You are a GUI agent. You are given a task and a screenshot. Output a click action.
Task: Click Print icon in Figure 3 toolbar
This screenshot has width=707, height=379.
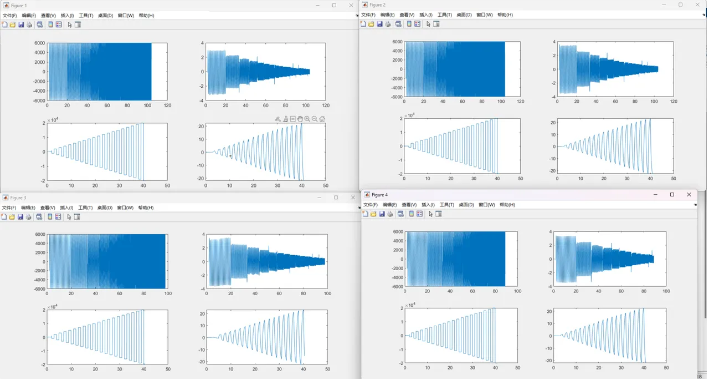(28, 217)
